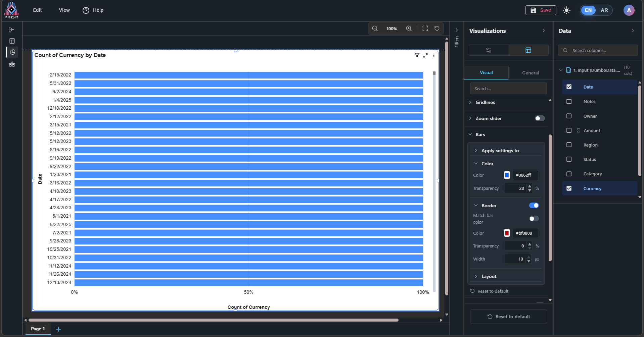Open the Edit menu
Screen dimensions: 644x337
click(37, 10)
